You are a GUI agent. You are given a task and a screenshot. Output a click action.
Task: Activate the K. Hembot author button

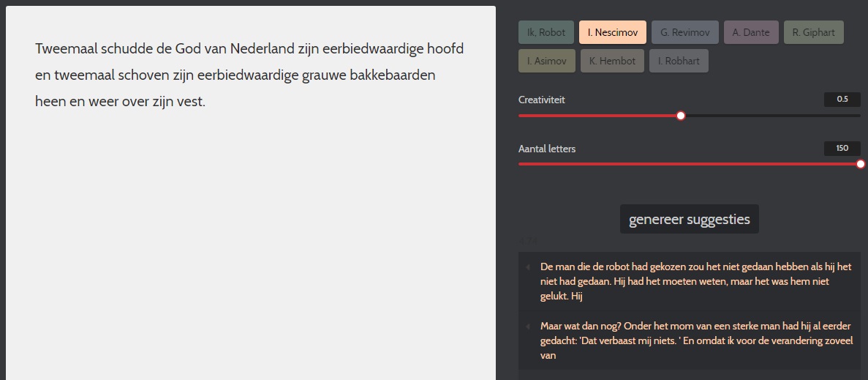click(613, 62)
